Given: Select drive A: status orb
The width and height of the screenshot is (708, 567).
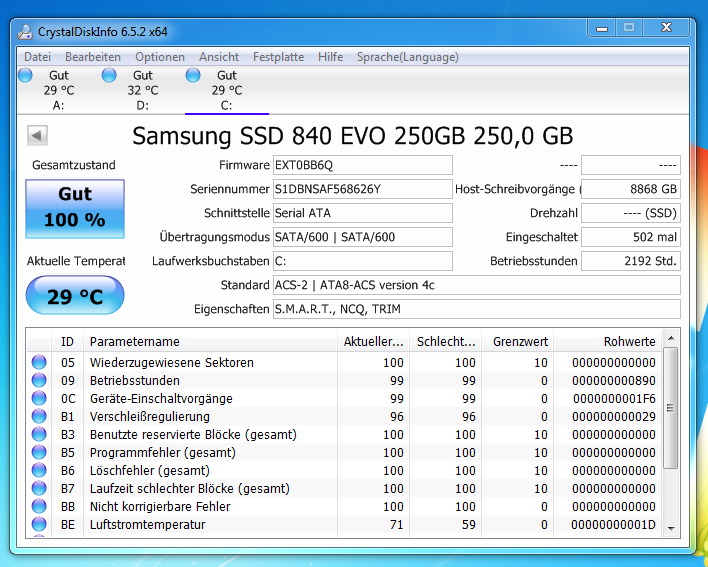Looking at the screenshot, I should (25, 75).
